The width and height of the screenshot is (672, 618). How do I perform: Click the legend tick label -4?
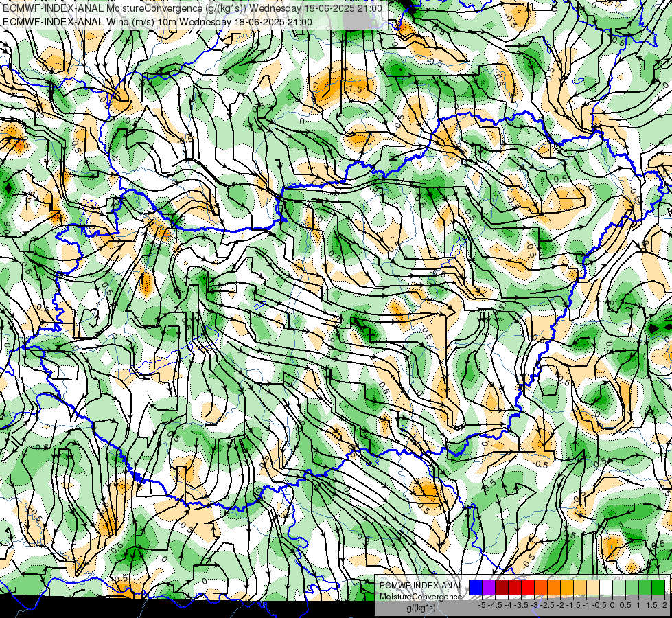point(508,605)
